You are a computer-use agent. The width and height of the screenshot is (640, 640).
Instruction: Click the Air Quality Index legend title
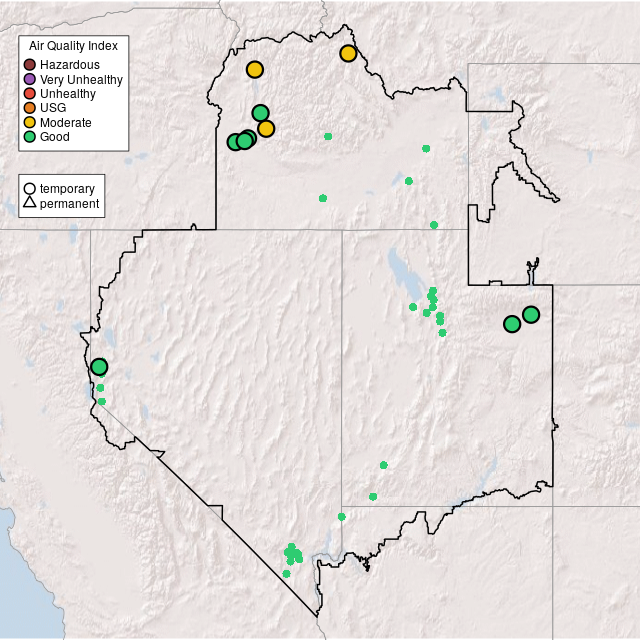74,46
